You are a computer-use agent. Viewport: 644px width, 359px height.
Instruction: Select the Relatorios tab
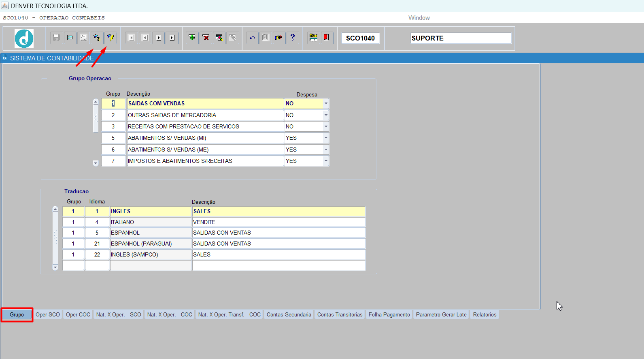(x=485, y=315)
